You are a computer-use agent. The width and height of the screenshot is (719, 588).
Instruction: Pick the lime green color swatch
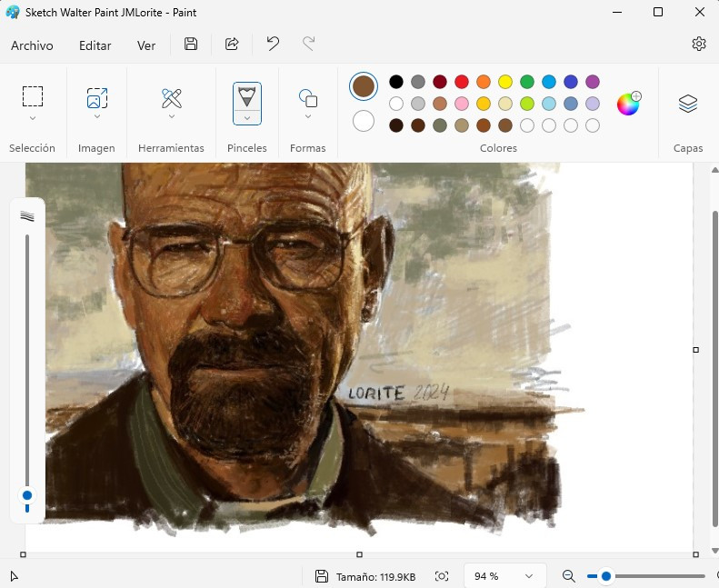527,104
